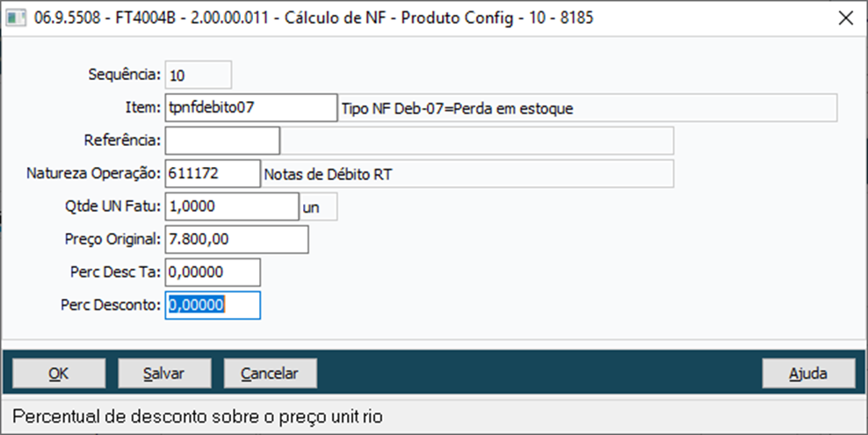Image resolution: width=868 pixels, height=435 pixels.
Task: Focus the Qtde UN Fatu quantity field
Action: pos(231,207)
